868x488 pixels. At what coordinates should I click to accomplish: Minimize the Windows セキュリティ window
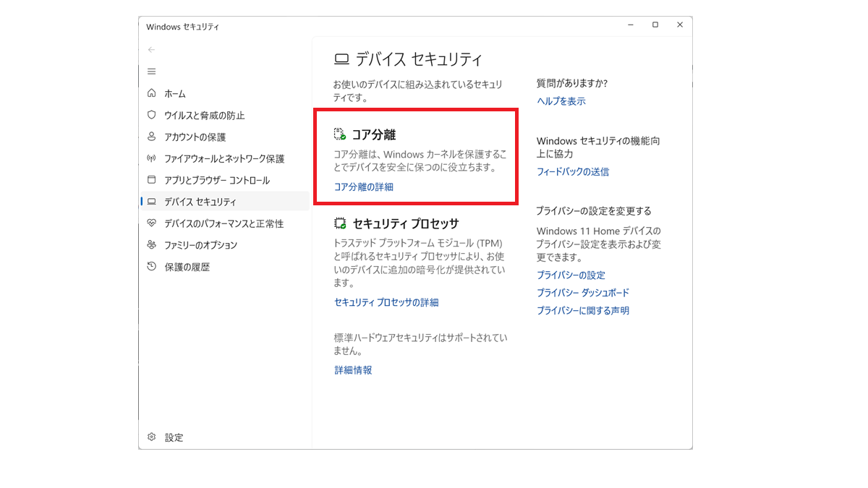click(631, 25)
